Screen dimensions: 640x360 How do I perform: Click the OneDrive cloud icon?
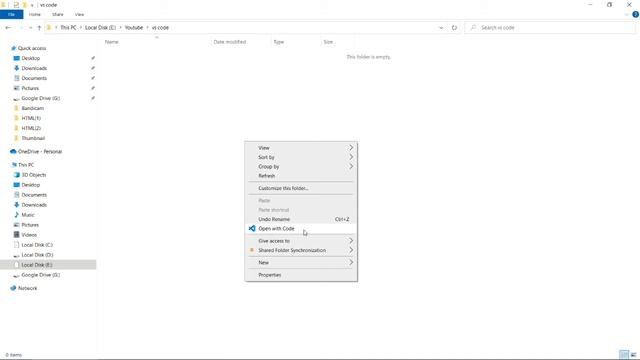(x=13, y=151)
